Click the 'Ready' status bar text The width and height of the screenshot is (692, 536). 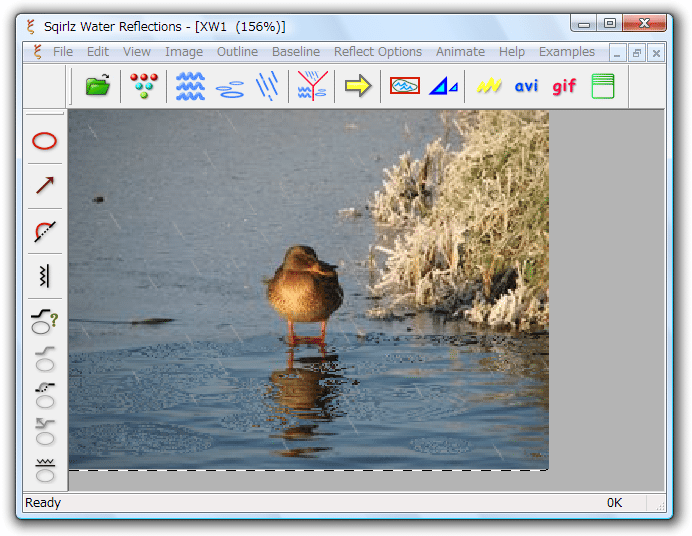click(x=43, y=502)
